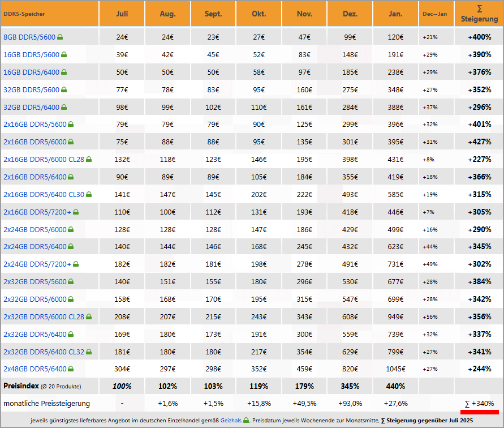504x428 pixels.
Task: Click the Σ Steigerung column header
Action: click(x=479, y=14)
